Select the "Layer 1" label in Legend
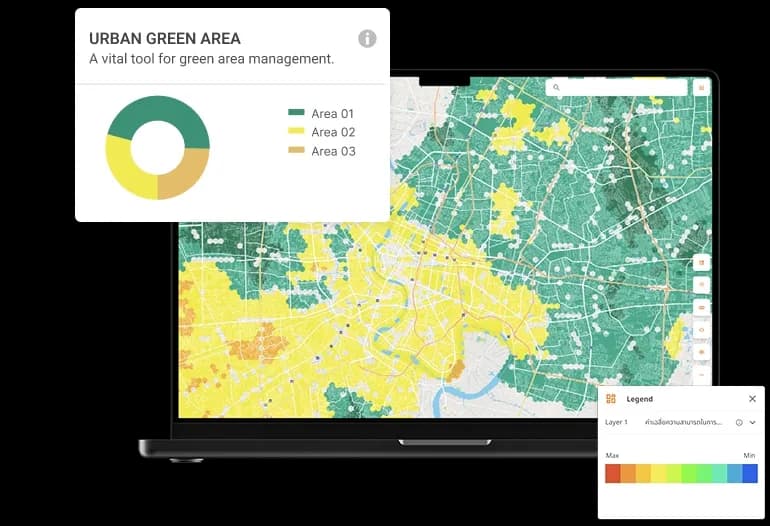This screenshot has height=526, width=770. tap(616, 422)
